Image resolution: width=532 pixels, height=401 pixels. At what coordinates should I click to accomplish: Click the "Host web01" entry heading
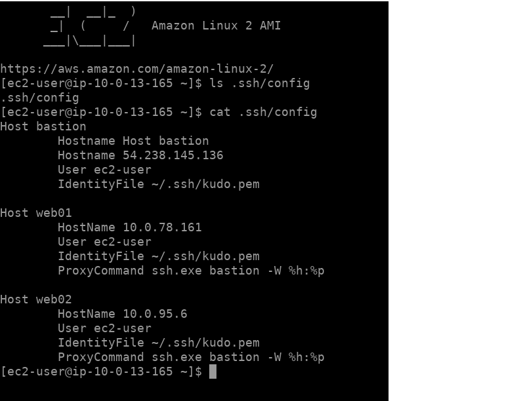[36, 213]
